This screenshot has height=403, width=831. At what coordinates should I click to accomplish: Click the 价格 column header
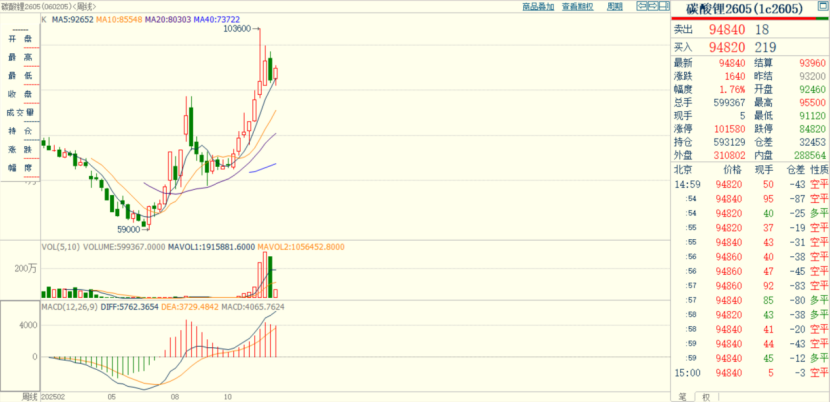[x=733, y=171]
